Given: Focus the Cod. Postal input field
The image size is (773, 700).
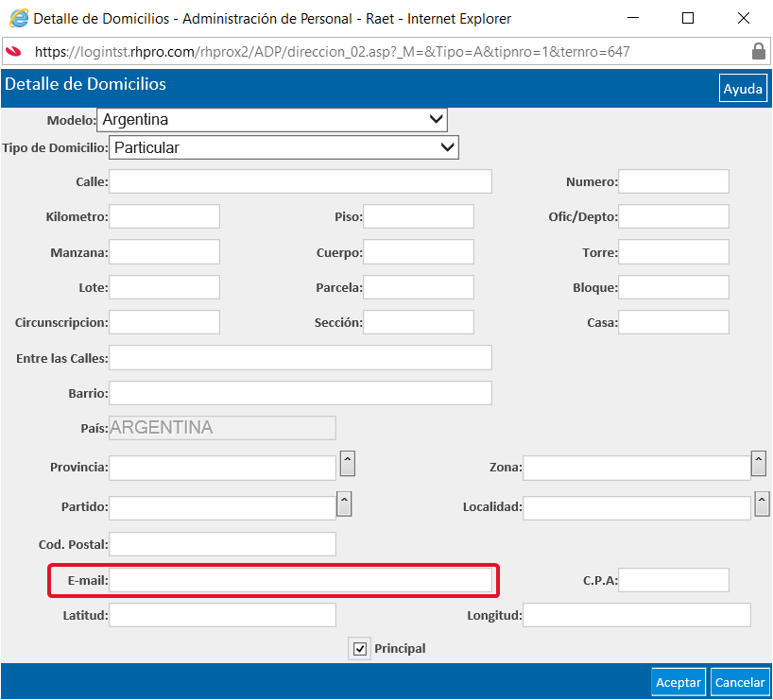Looking at the screenshot, I should [x=222, y=544].
